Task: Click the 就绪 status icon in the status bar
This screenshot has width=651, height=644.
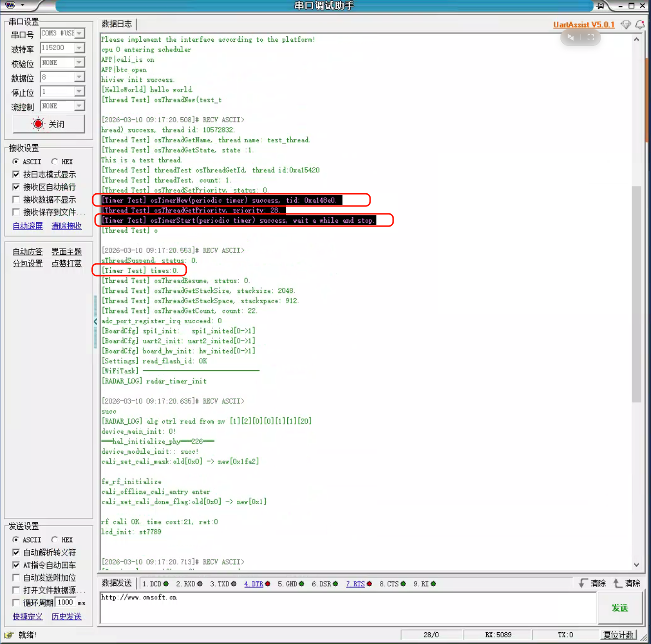Action: 9,635
